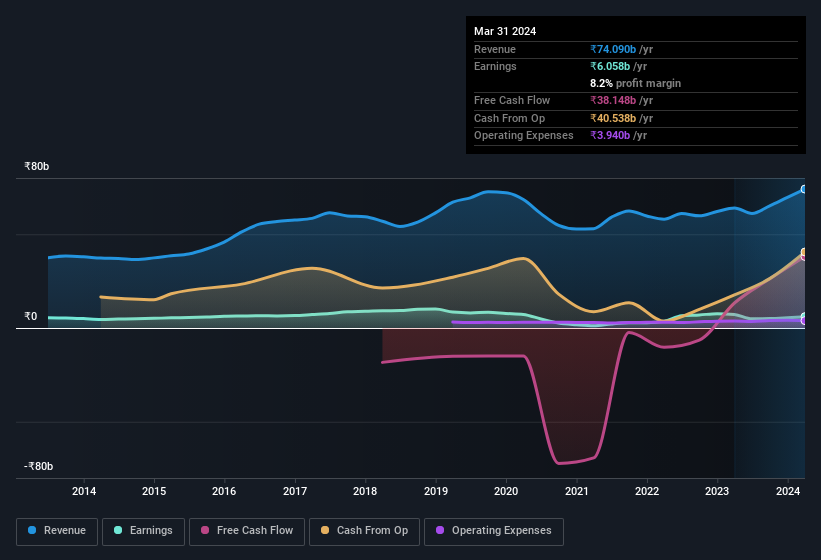This screenshot has height=560, width=821.
Task: Click the 2023 x-axis label
Action: [x=717, y=491]
